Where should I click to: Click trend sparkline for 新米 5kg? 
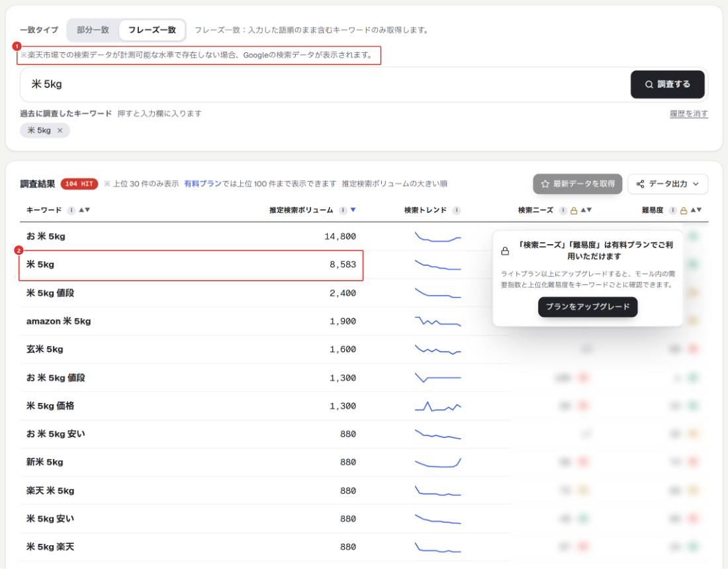[438, 462]
